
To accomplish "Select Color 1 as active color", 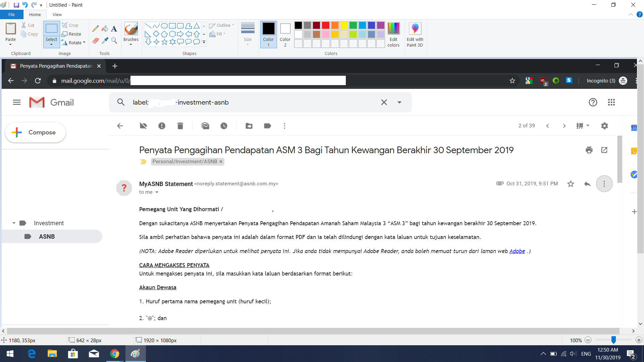I will tap(268, 35).
